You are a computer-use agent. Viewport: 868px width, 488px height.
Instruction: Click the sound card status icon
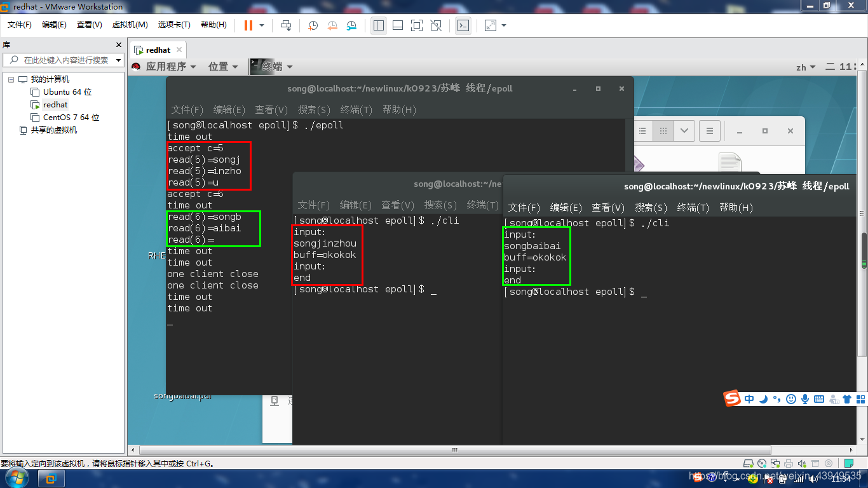click(801, 464)
